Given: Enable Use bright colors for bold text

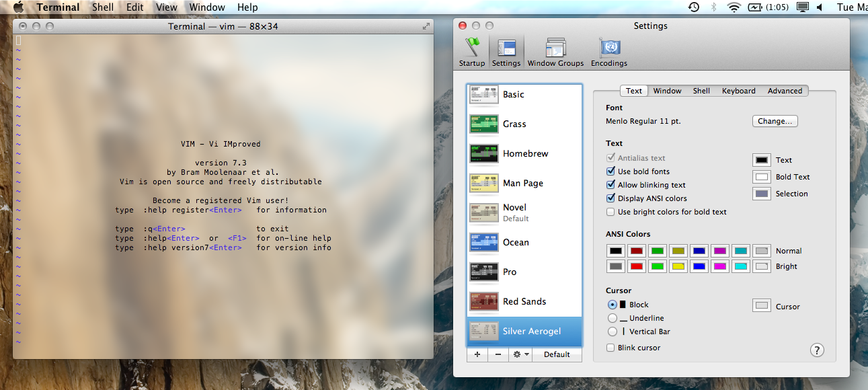Looking at the screenshot, I should coord(610,212).
